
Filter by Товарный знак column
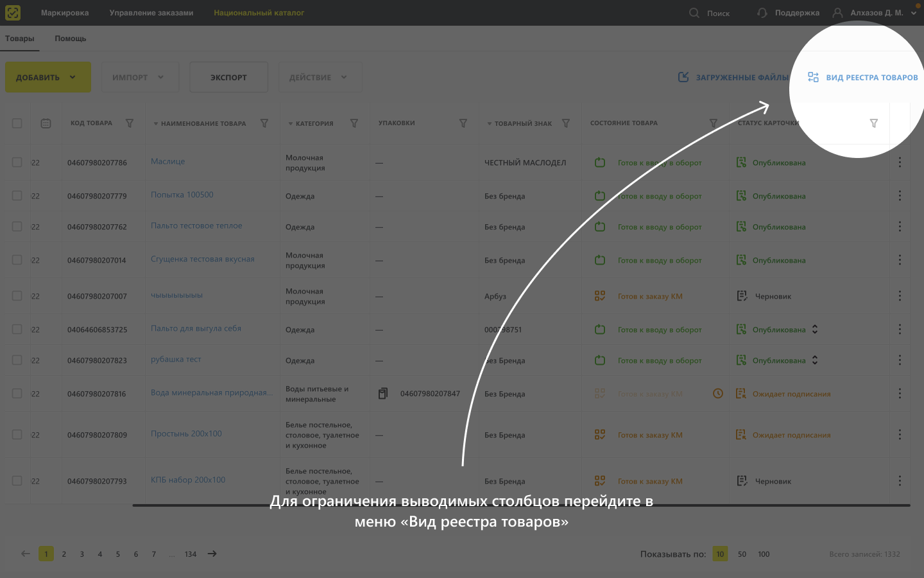(566, 123)
